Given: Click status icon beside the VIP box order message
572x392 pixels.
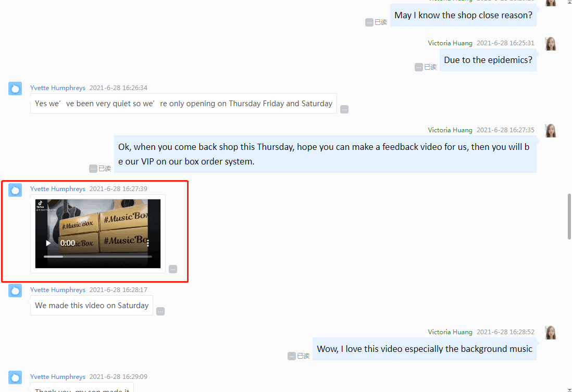Looking at the screenshot, I should point(93,169).
